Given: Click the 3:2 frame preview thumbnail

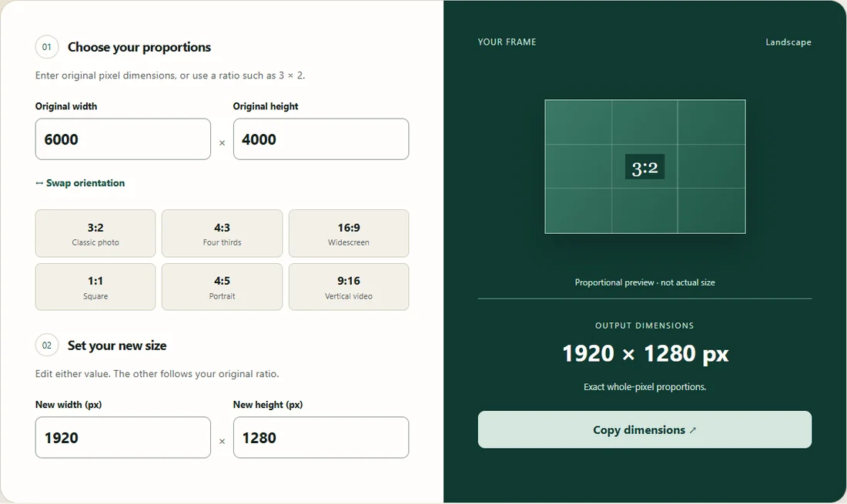Looking at the screenshot, I should click(x=645, y=167).
